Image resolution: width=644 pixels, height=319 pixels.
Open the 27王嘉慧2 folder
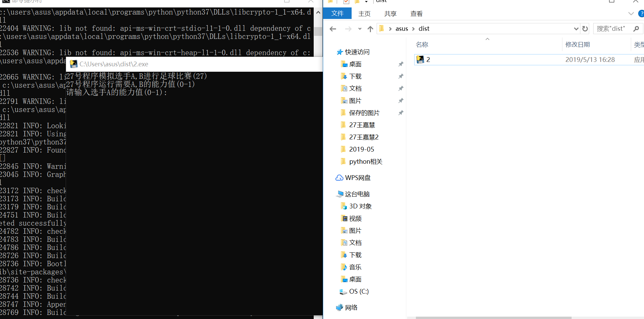click(364, 137)
